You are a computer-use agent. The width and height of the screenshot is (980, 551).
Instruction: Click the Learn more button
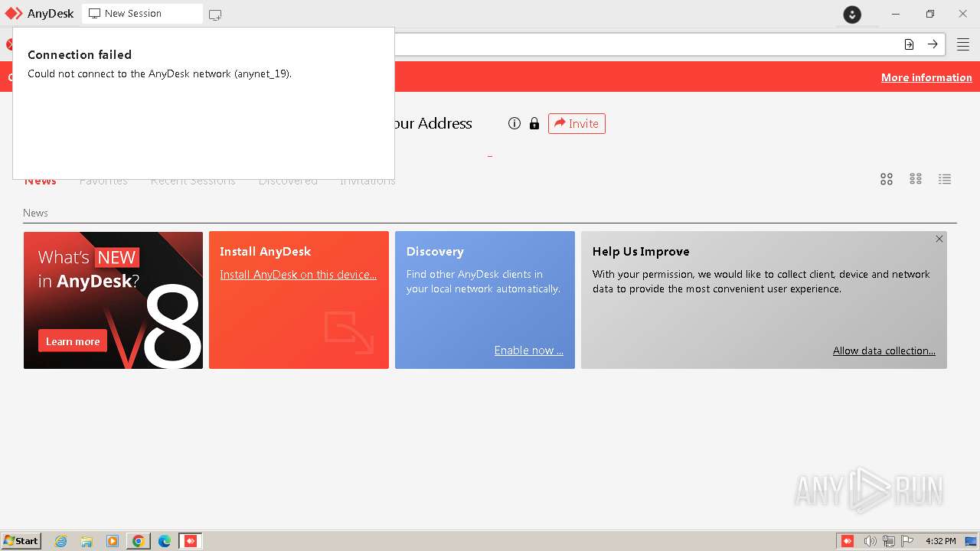pyautogui.click(x=73, y=341)
